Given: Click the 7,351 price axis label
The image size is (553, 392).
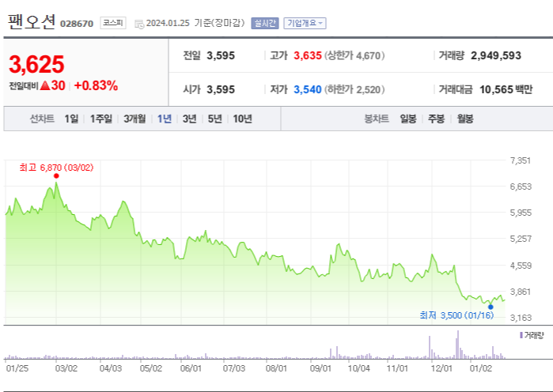Looking at the screenshot, I should 521,160.
